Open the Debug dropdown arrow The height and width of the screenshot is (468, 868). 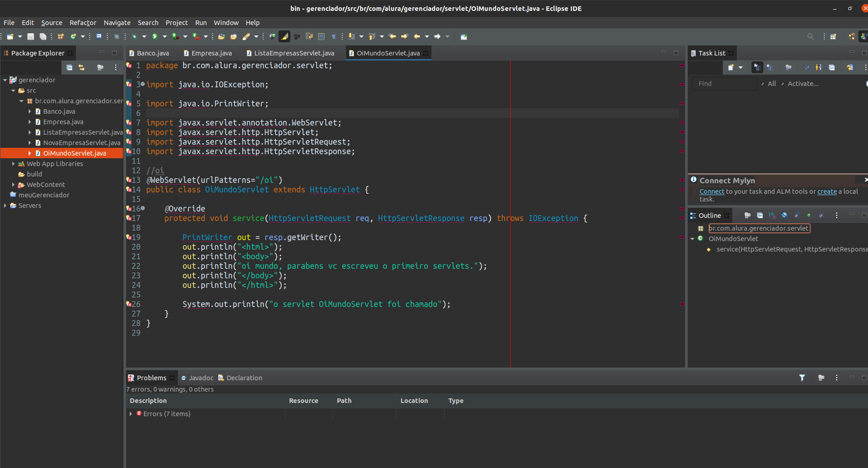144,36
